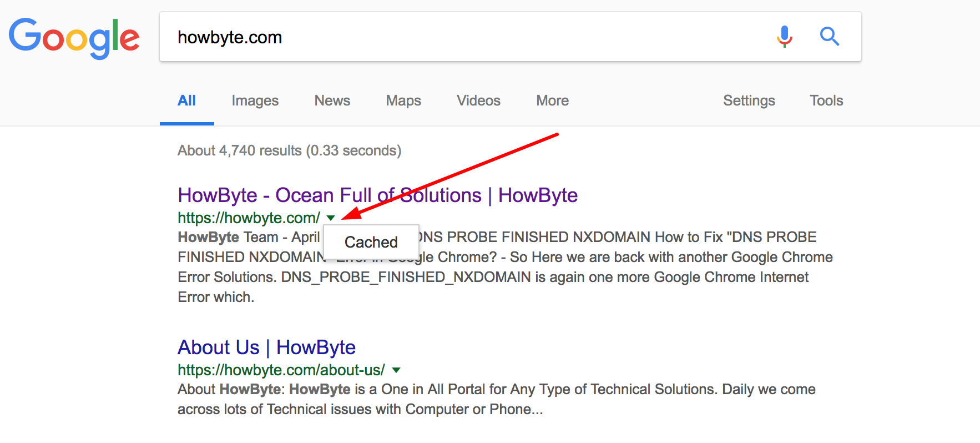Viewport: 980px width, 443px height.
Task: Switch to the All results tab
Action: pyautogui.click(x=187, y=100)
